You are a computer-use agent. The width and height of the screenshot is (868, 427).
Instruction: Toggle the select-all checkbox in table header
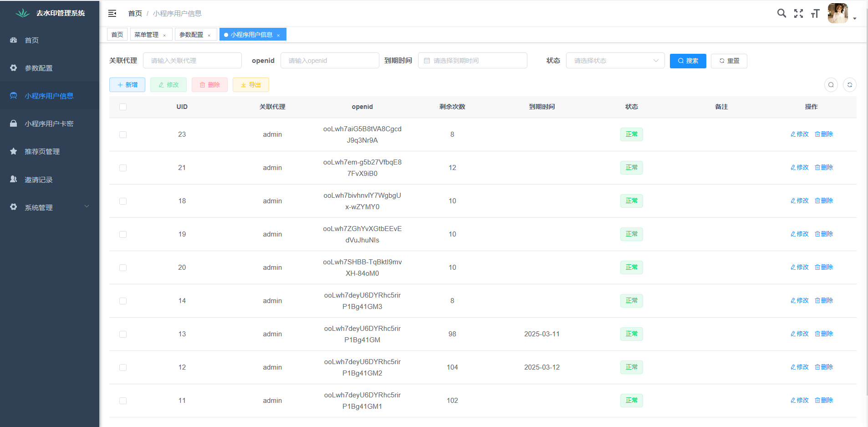123,107
